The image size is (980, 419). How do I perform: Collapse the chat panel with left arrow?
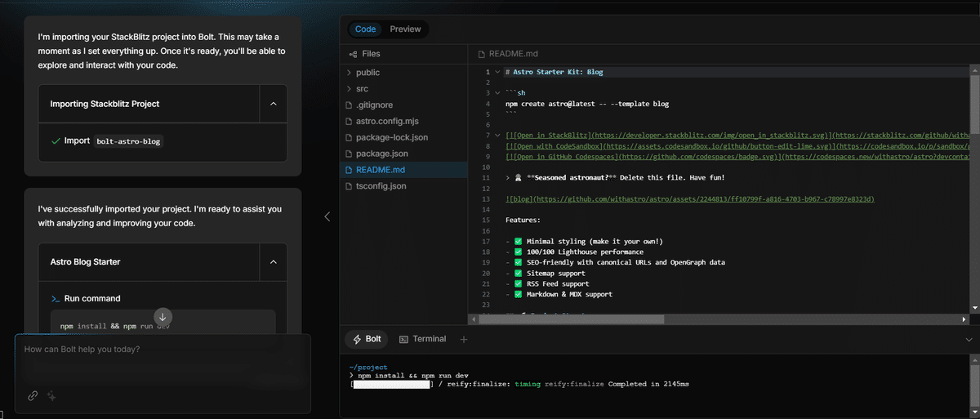tap(327, 216)
